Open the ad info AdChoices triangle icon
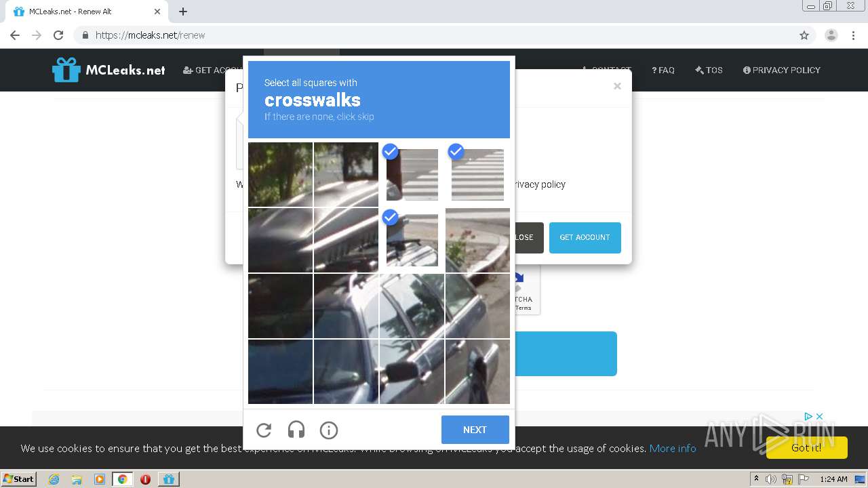 point(808,416)
